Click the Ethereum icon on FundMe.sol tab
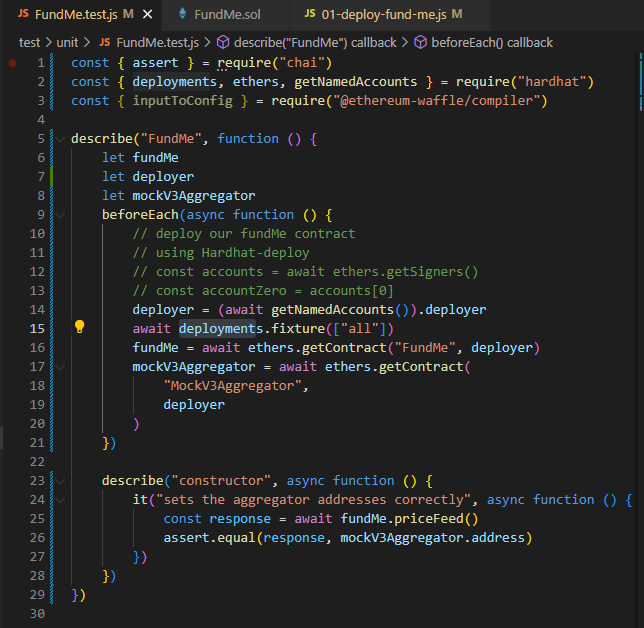 coord(183,14)
